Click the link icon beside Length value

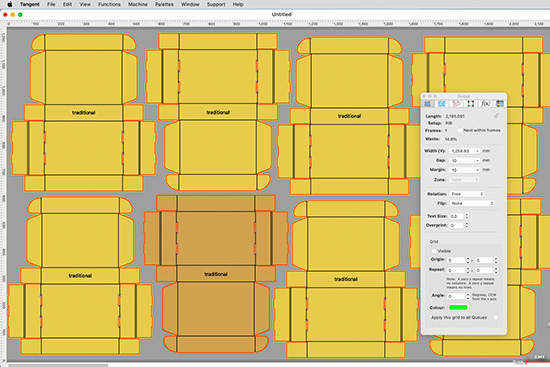496,115
